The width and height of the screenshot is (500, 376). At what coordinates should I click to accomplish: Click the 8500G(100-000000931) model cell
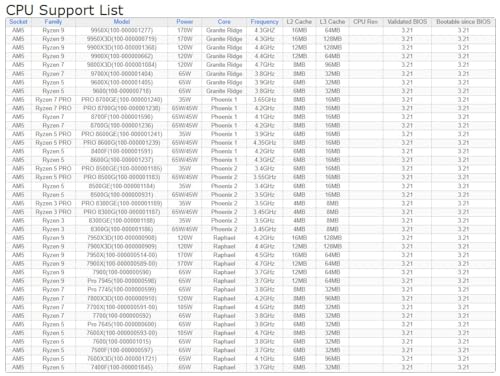(122, 195)
